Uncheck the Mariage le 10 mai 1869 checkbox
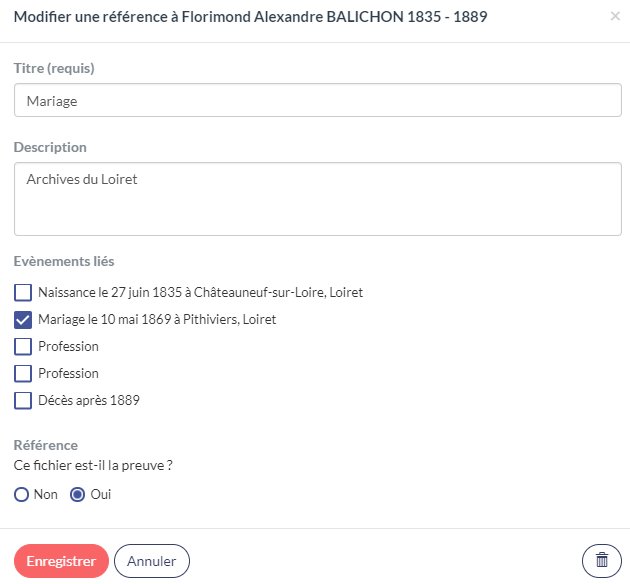 [x=23, y=320]
